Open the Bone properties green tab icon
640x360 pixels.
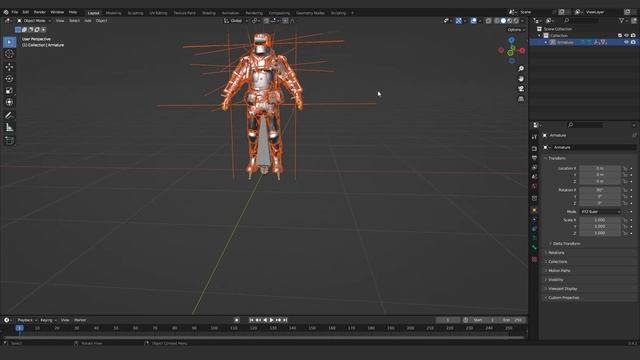click(534, 247)
